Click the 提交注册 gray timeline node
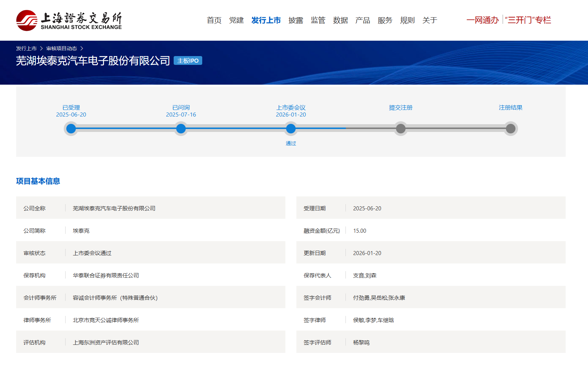Viewport: 588px width, 365px height. pos(401,129)
